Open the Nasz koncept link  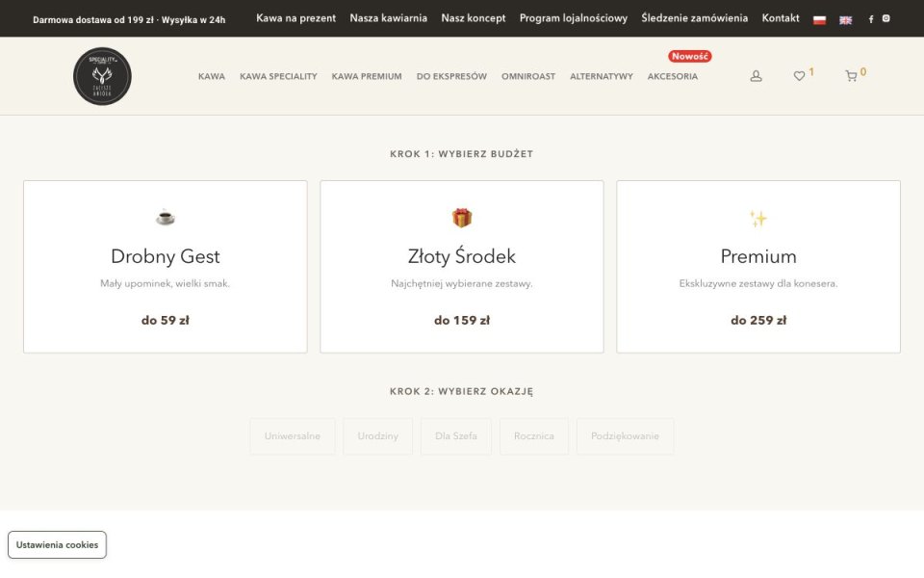pos(474,18)
